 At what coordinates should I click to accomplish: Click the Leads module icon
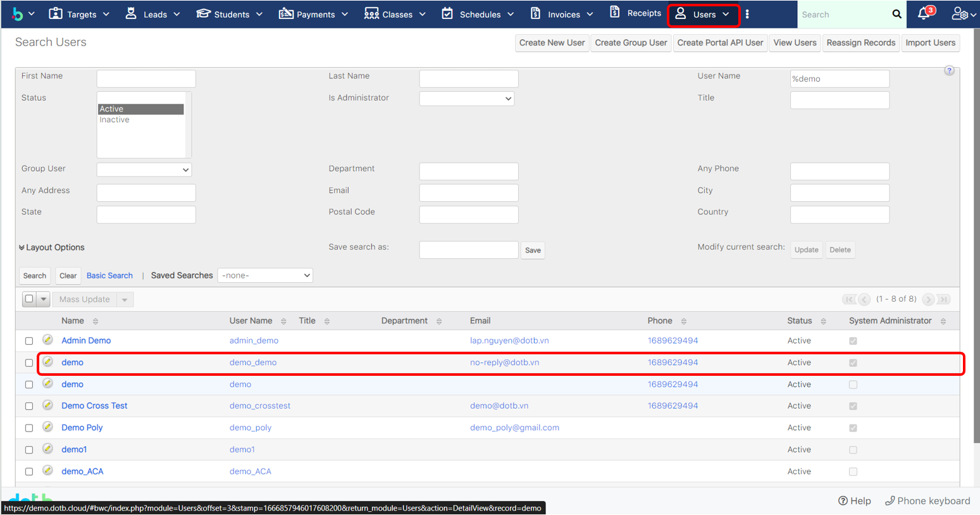[x=131, y=13]
